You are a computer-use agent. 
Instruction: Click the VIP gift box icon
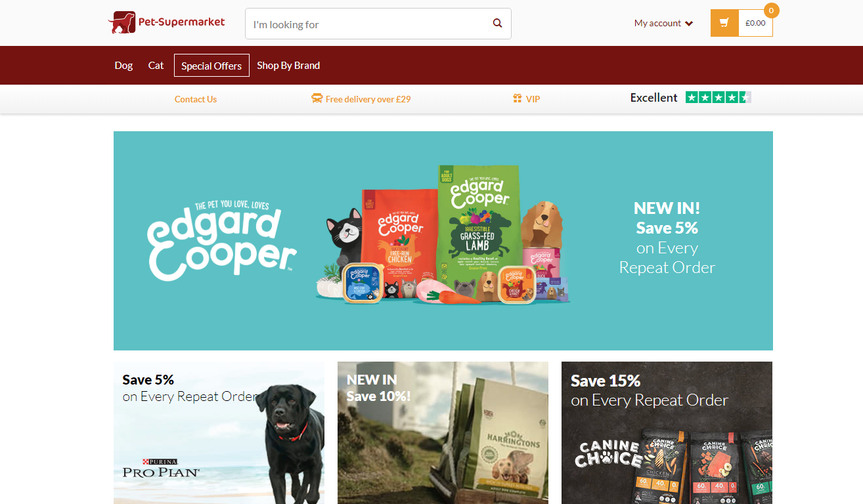coord(518,98)
